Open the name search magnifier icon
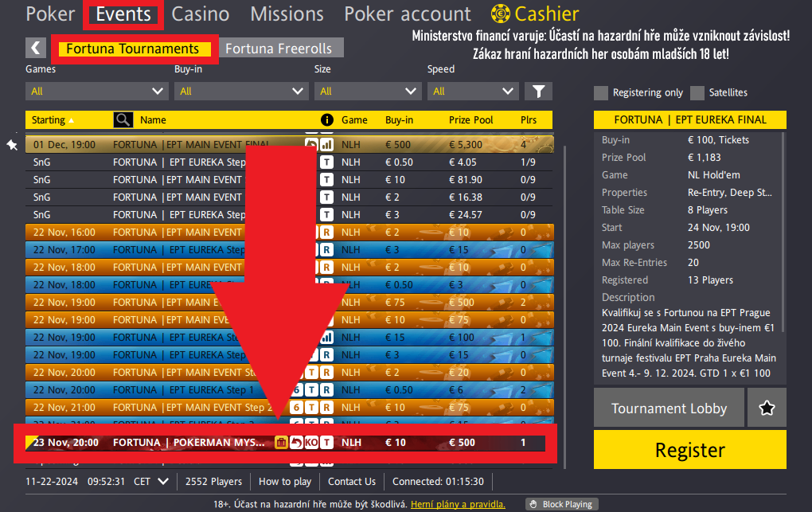The height and width of the screenshot is (512, 812). coord(123,119)
